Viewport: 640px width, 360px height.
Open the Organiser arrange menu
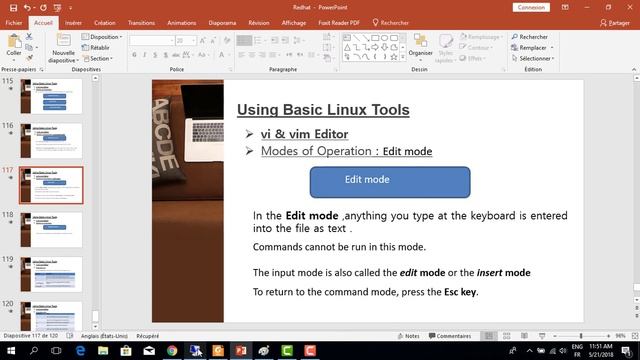coord(420,47)
